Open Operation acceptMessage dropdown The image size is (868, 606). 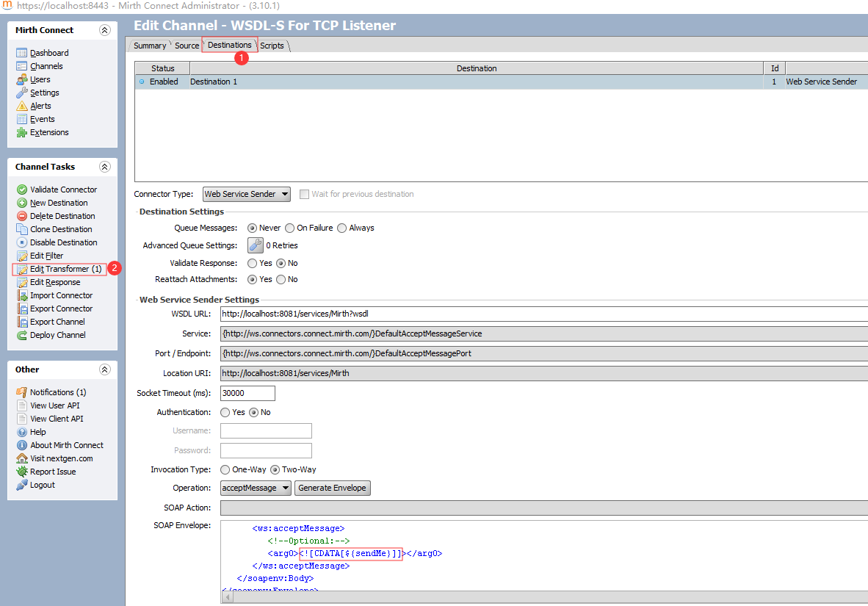point(256,488)
